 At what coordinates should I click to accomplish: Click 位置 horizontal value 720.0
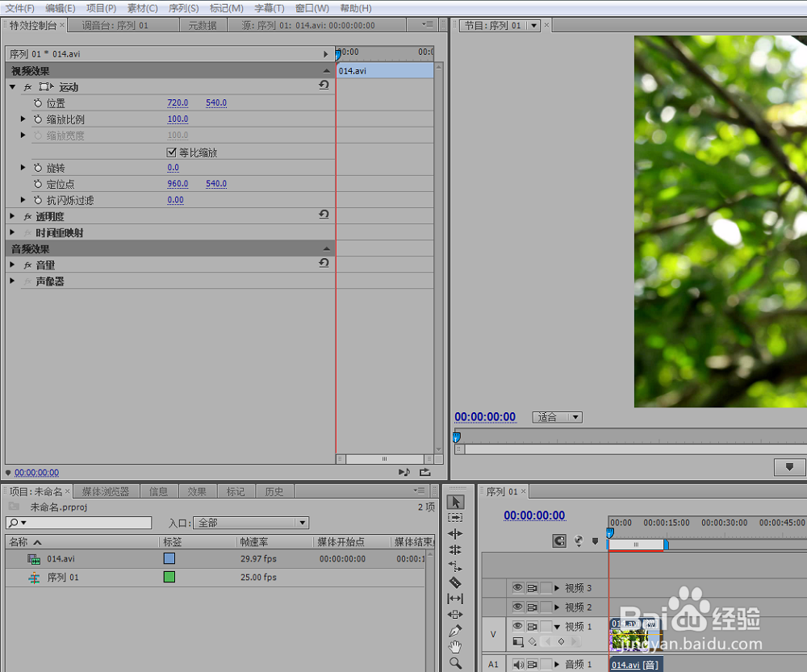[178, 103]
